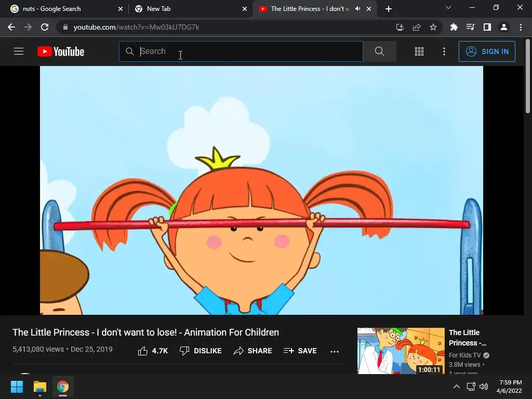Click the page vertical scrollbar thumb
532x399 pixels.
[x=528, y=76]
